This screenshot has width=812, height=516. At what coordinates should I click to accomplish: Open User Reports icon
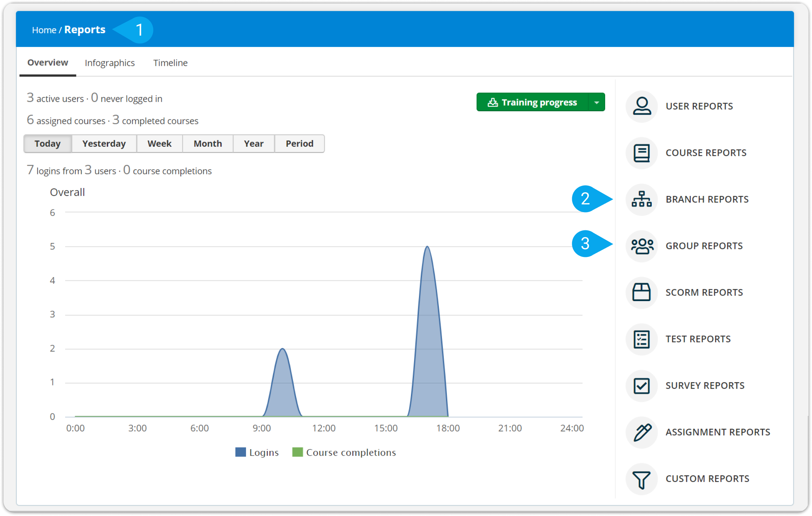tap(642, 106)
